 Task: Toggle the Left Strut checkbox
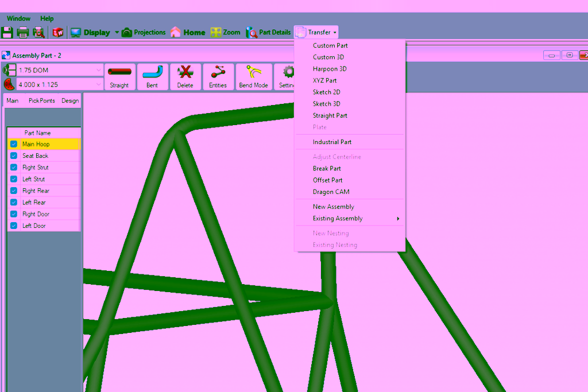14,178
